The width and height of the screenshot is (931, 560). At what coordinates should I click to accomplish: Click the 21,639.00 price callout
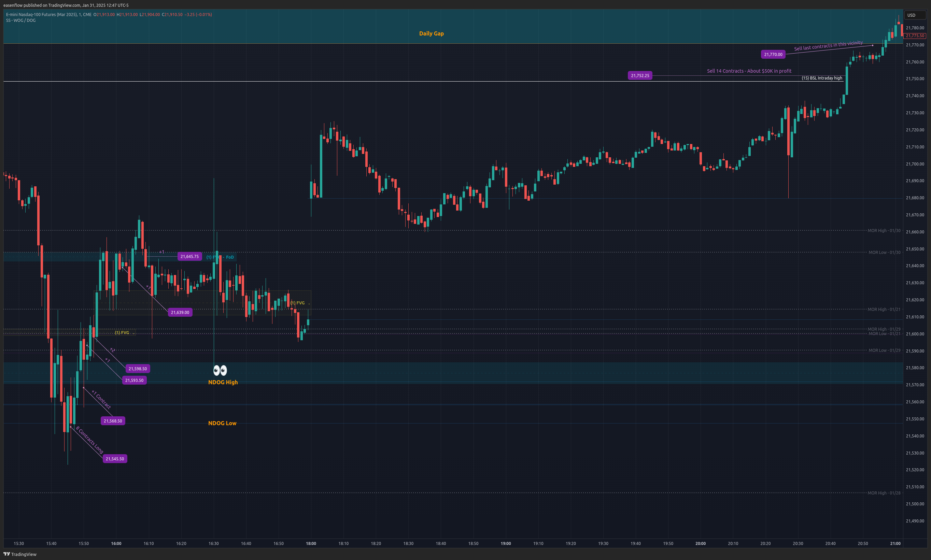180,313
